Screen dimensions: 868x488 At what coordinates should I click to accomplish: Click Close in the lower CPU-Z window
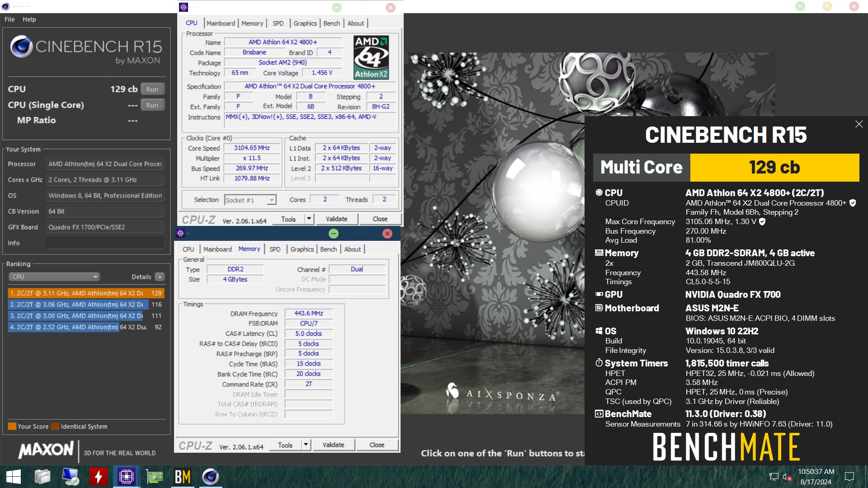pyautogui.click(x=377, y=445)
